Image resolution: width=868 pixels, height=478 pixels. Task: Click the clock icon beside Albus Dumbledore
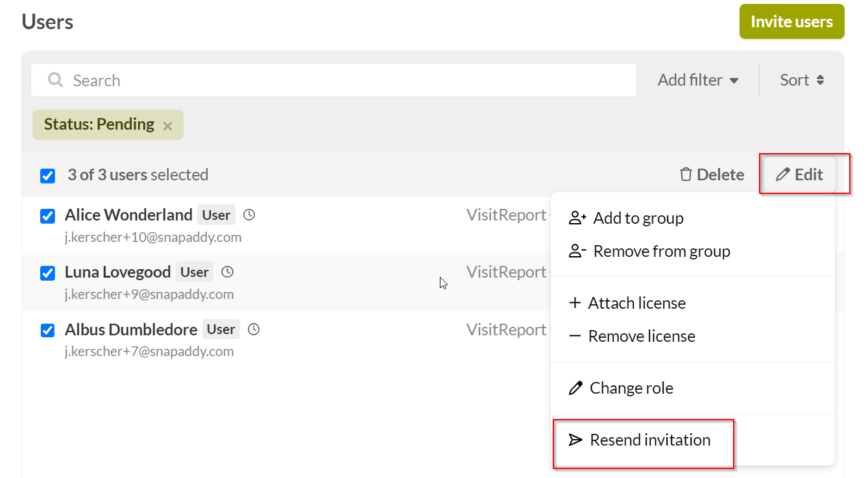click(253, 329)
